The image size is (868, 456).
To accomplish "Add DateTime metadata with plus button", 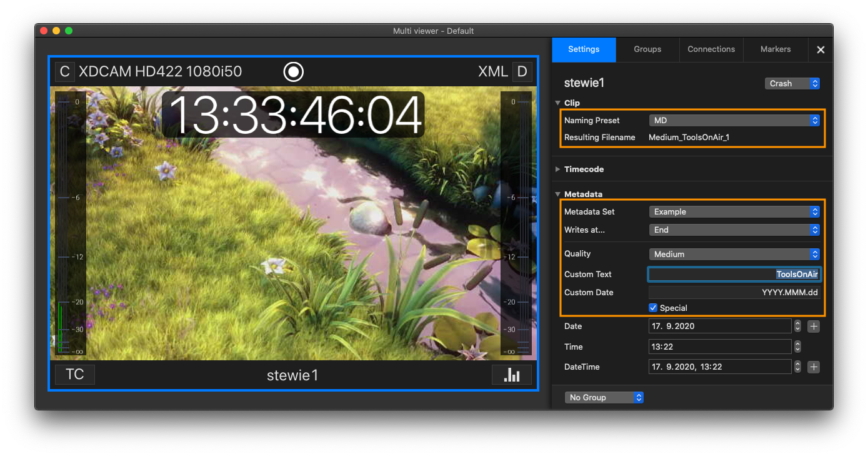I will [x=813, y=367].
